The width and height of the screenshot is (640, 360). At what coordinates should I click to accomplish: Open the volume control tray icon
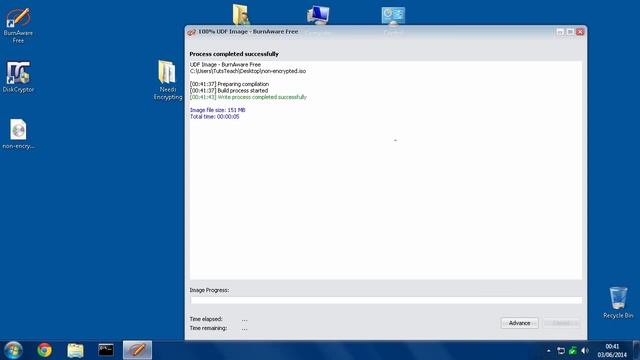coord(585,351)
